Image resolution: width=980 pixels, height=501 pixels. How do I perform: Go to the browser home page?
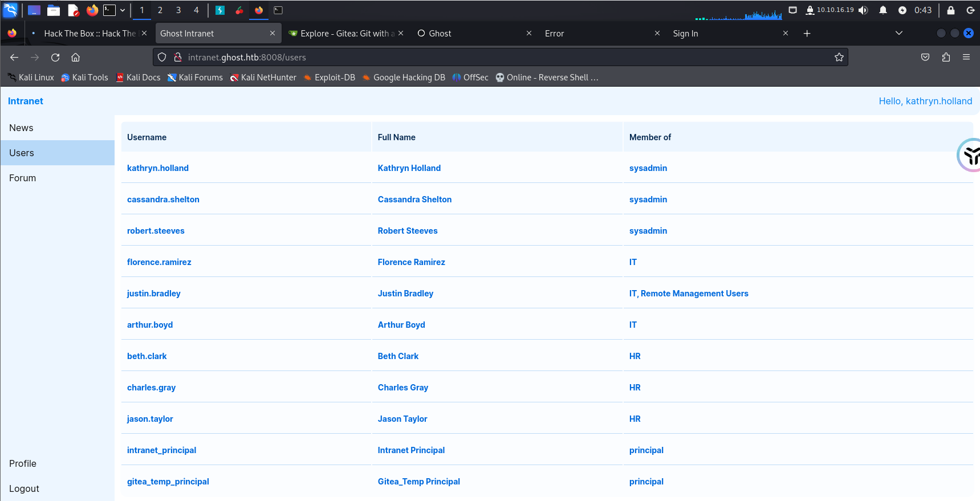pyautogui.click(x=75, y=57)
